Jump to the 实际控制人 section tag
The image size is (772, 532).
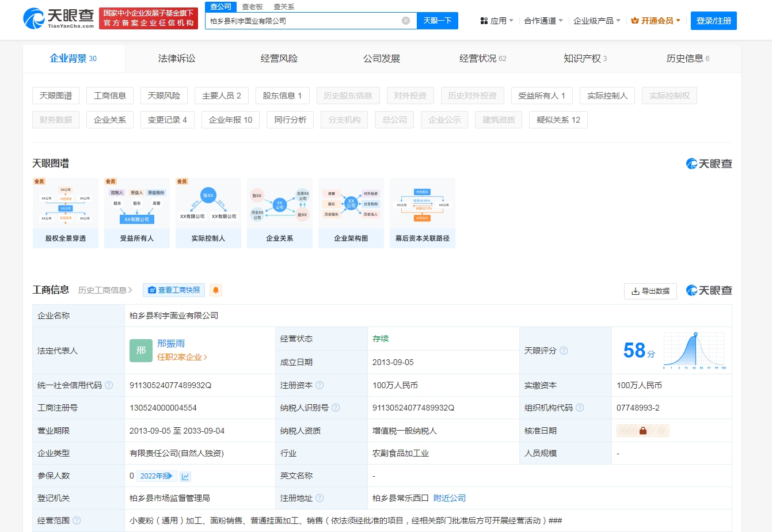(607, 96)
